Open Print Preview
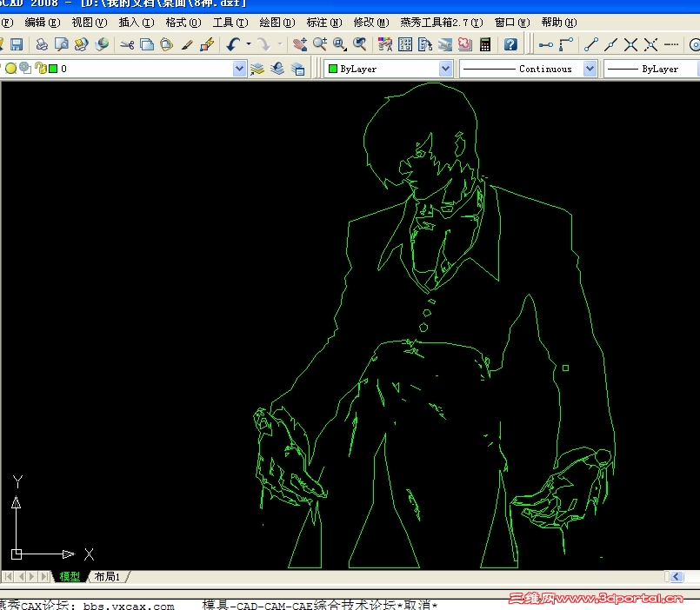 click(61, 44)
